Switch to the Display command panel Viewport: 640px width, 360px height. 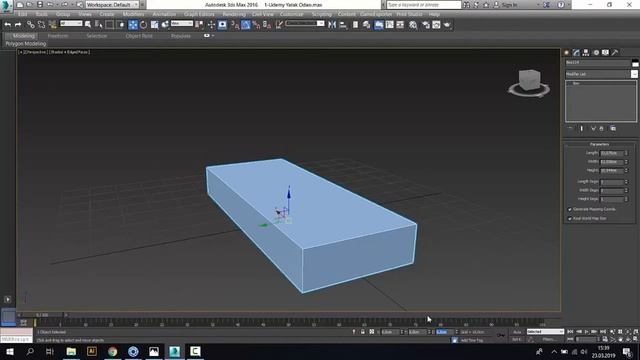(x=605, y=53)
